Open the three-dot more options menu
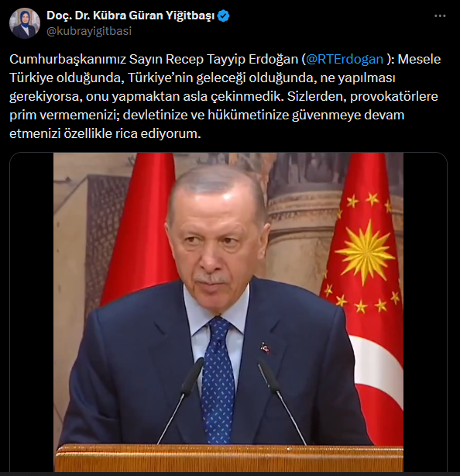This screenshot has height=476, width=460. (x=440, y=16)
